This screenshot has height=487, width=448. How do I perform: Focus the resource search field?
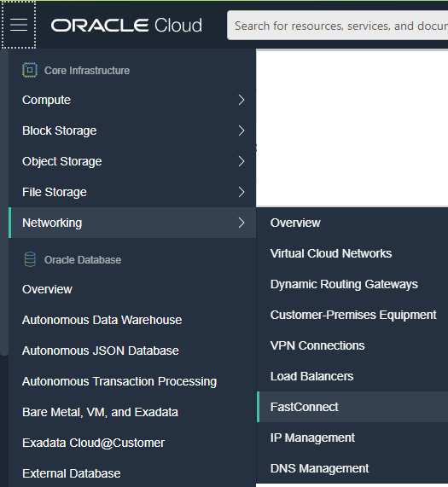click(x=338, y=26)
